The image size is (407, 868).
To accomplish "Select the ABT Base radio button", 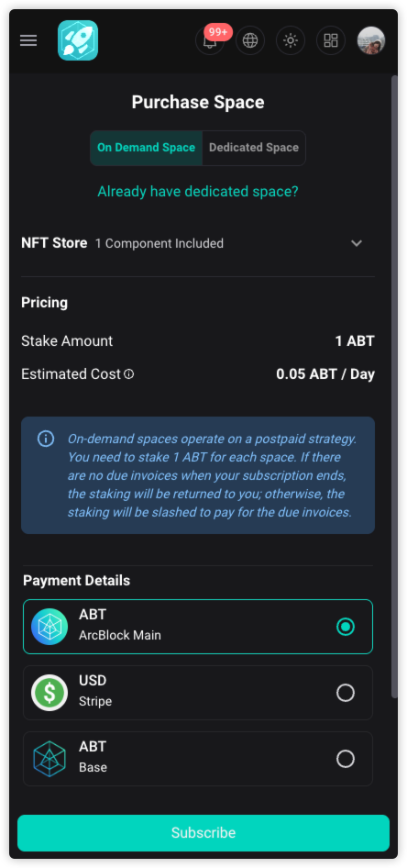I will 346,759.
